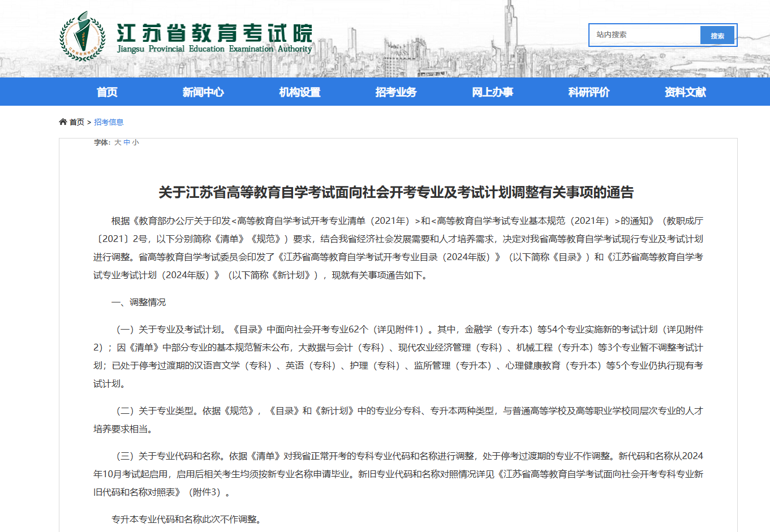Open the 招考信息 breadcrumb link
770x532 pixels.
pyautogui.click(x=109, y=122)
